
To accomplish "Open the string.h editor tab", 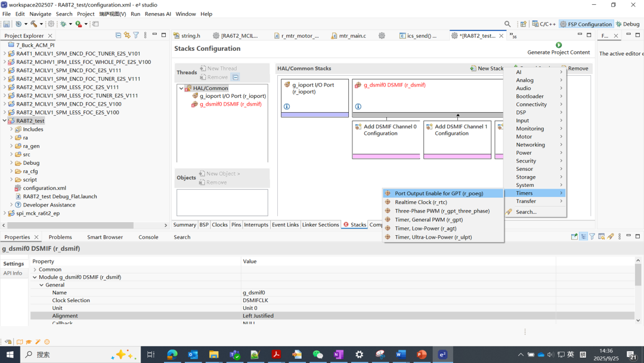I will coord(187,36).
